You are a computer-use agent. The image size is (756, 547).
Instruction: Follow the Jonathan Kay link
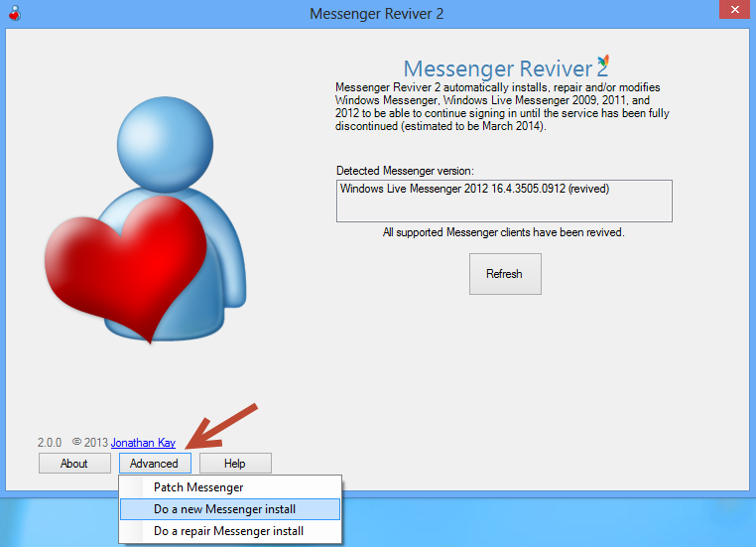pos(143,443)
